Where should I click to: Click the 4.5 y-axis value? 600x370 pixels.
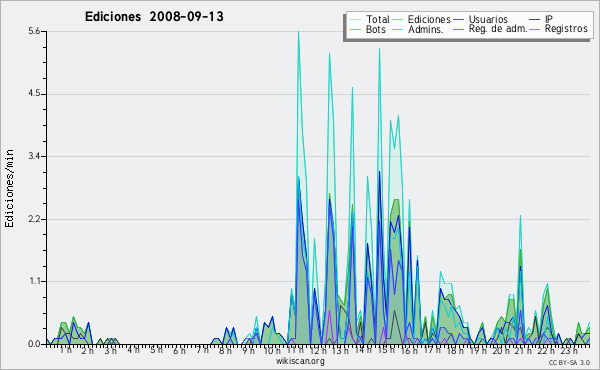(34, 94)
